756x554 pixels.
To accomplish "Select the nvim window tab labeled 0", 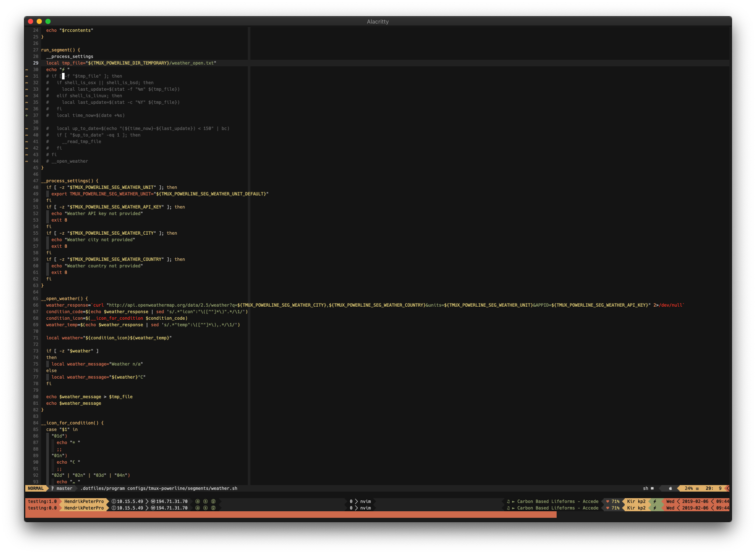I will (351, 501).
